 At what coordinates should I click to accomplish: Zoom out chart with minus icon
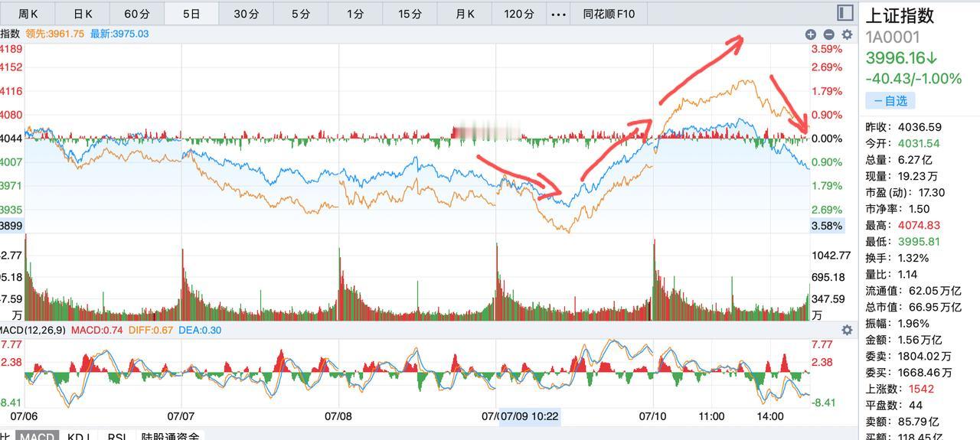[x=828, y=34]
